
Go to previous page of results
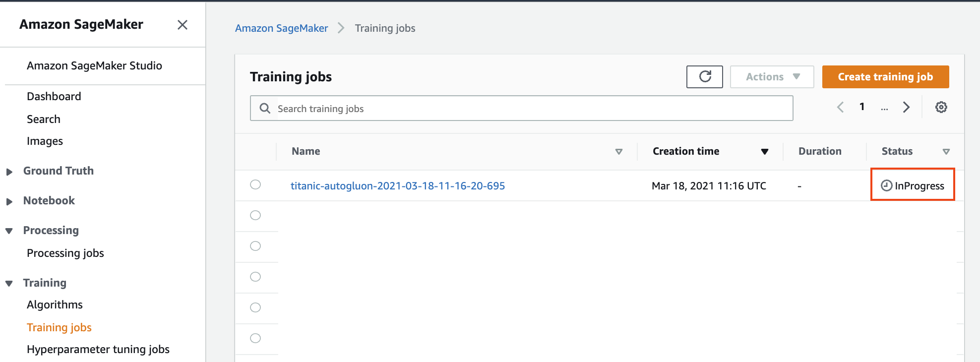[x=840, y=107]
